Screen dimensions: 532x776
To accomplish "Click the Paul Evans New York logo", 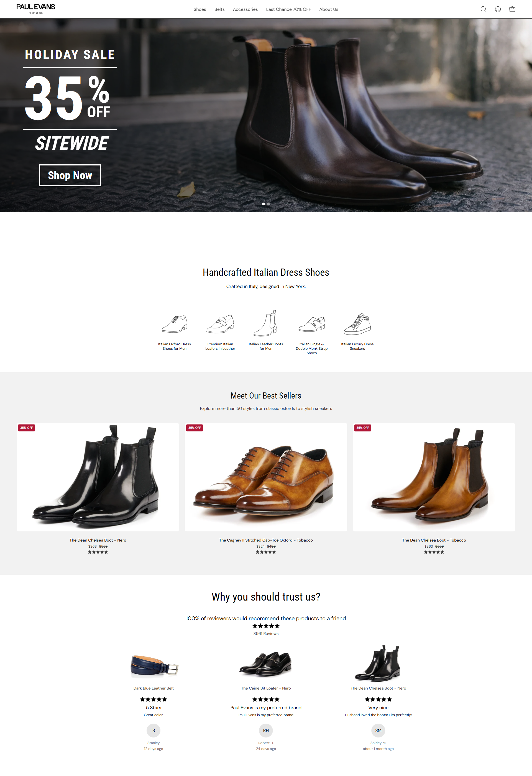I will tap(36, 9).
